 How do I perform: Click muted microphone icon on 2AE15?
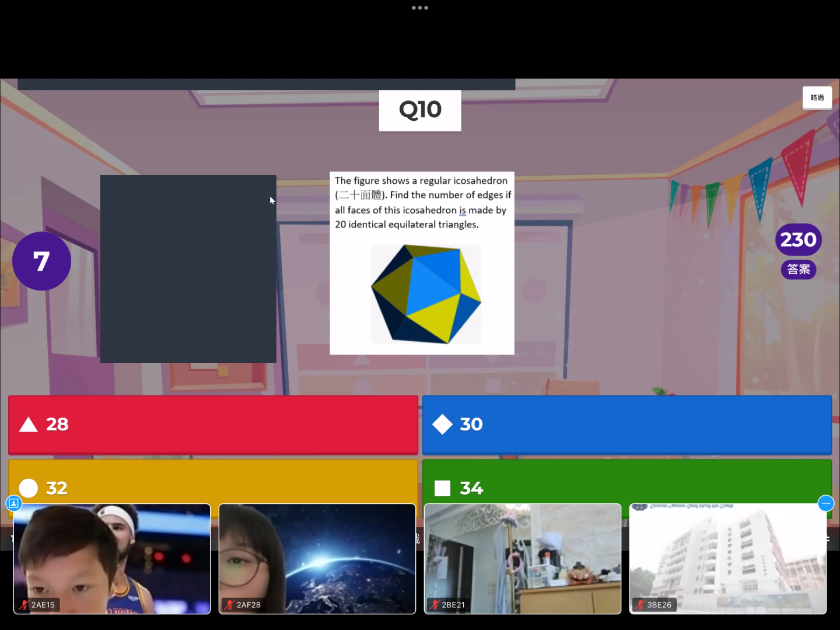(x=24, y=605)
